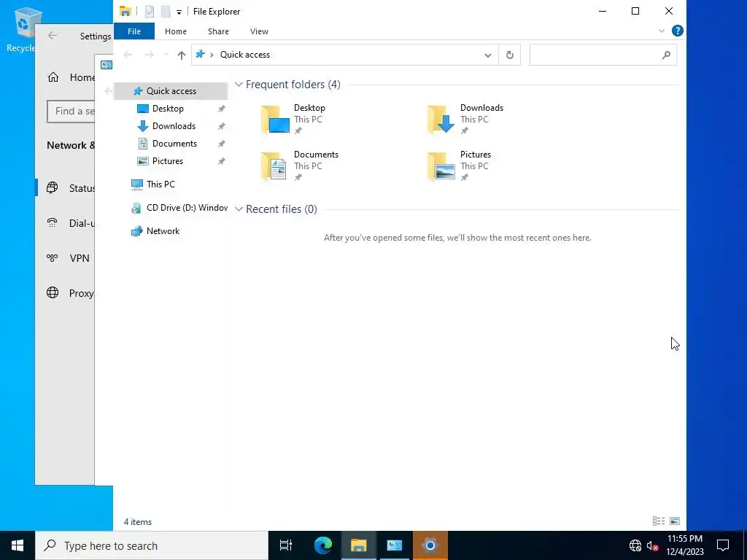Select the Downloads frequent folder icon
This screenshot has width=747, height=560.
click(x=441, y=119)
